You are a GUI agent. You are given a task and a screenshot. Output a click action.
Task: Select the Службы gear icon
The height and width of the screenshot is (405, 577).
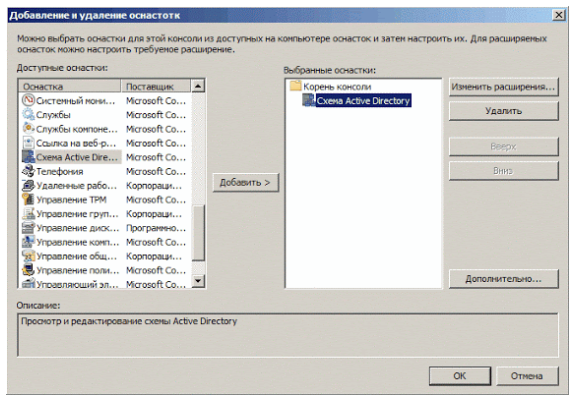pyautogui.click(x=28, y=114)
